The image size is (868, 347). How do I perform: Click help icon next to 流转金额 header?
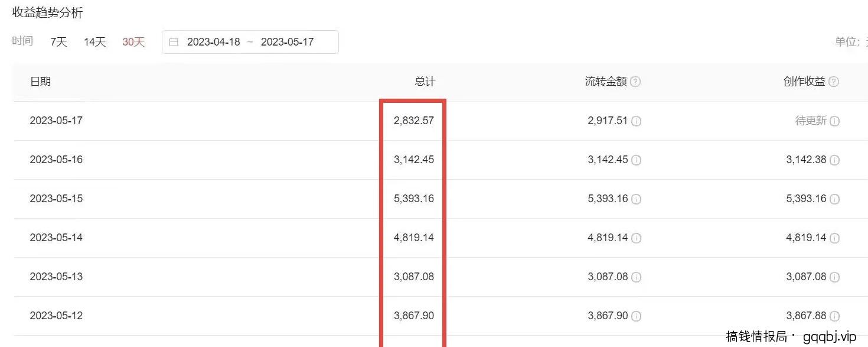pyautogui.click(x=635, y=82)
